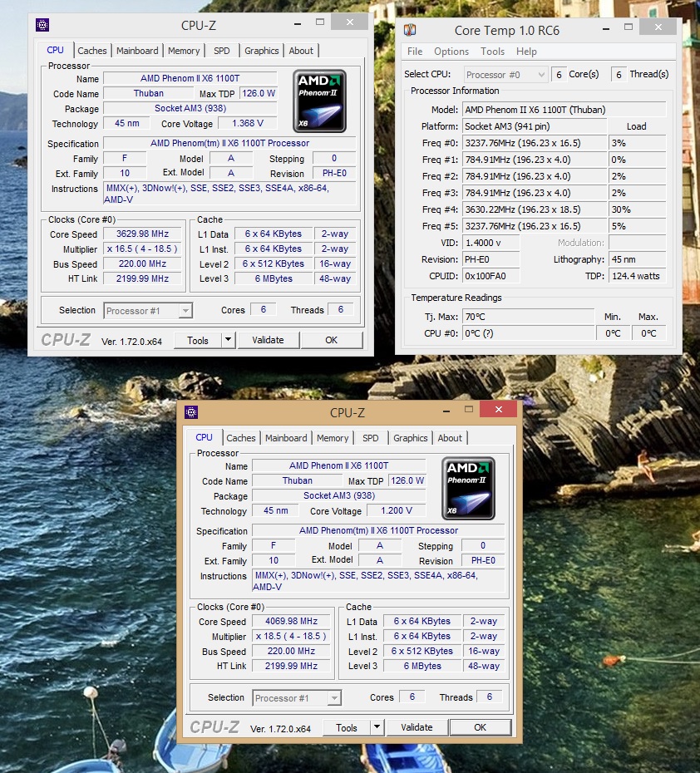Expand Processor #1 selection in top CPU-Z window

pos(148,311)
